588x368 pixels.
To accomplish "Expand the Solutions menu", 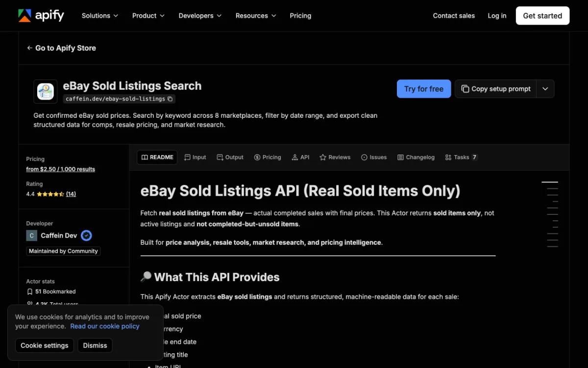I will coord(100,16).
